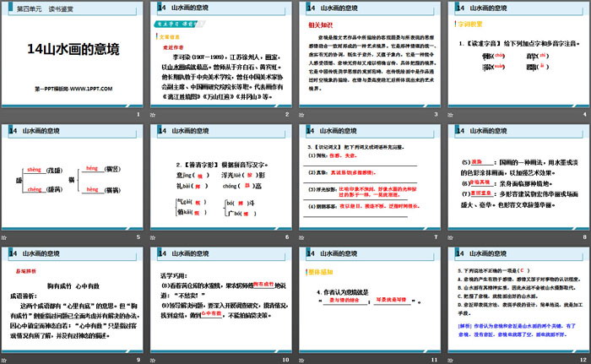The image size is (591, 364).
Task: Select slide 1 titled 14山水画的意境
Action: coord(73,55)
